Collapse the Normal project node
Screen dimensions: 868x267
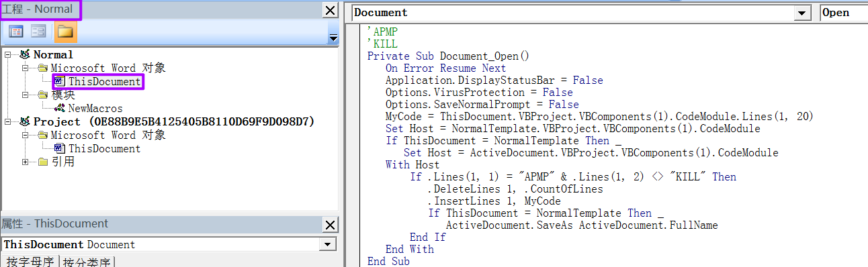(x=7, y=55)
